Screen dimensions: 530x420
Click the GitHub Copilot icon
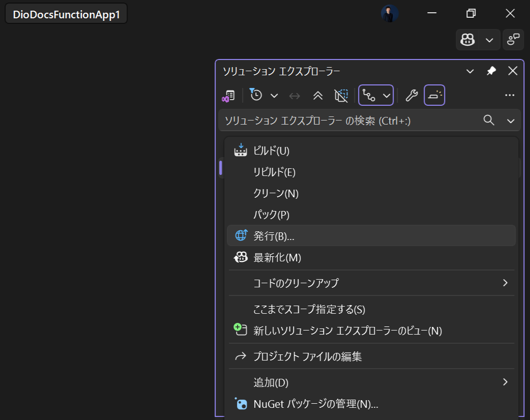click(x=467, y=40)
